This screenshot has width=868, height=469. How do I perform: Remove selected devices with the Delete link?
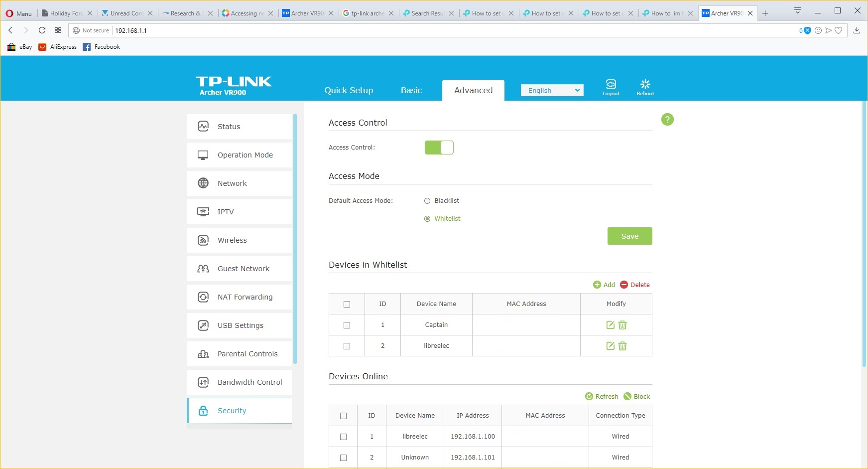pyautogui.click(x=635, y=285)
